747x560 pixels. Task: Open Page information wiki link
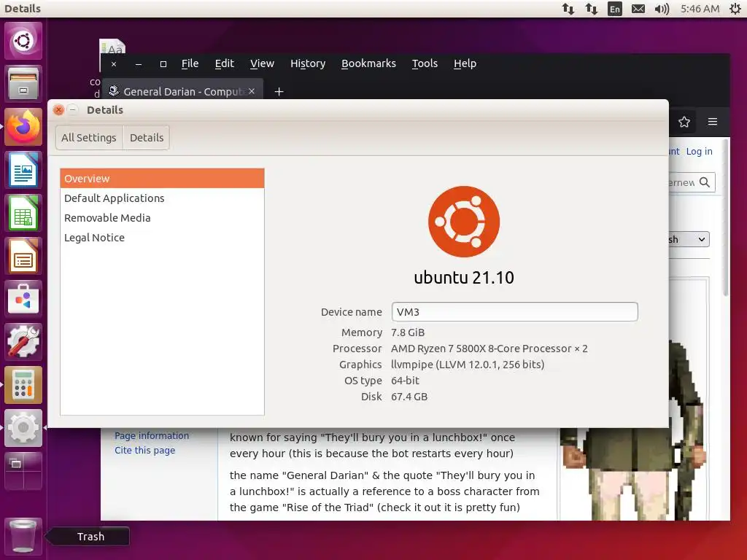point(152,436)
